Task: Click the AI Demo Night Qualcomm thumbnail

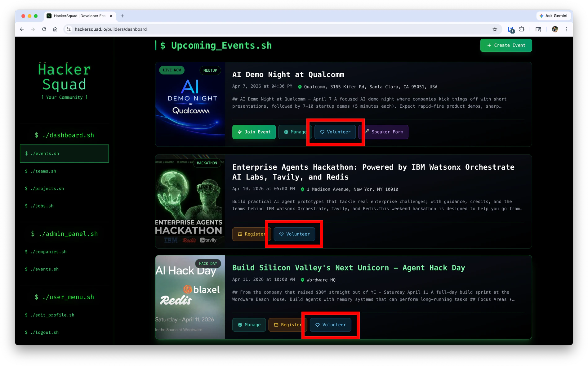Action: point(190,104)
